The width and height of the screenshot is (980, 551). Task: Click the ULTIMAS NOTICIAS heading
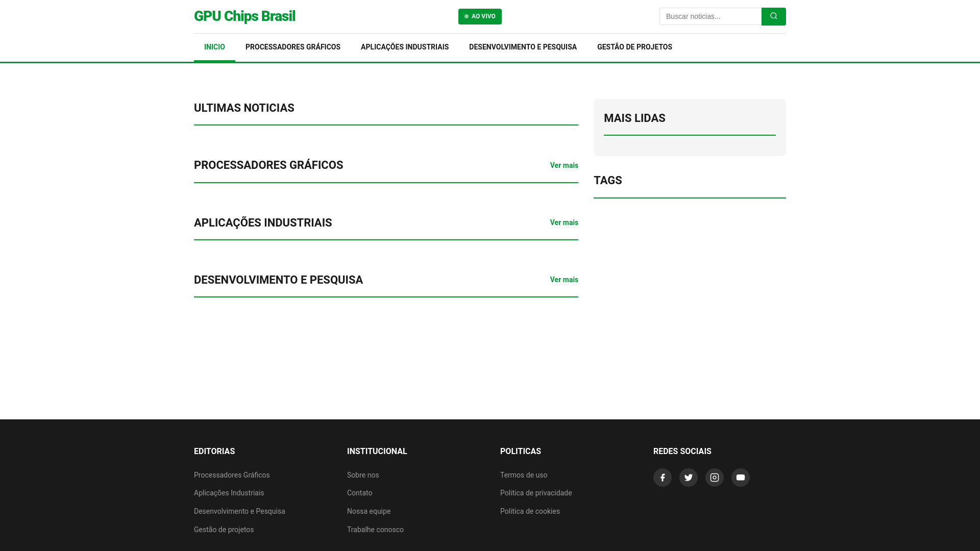point(244,108)
